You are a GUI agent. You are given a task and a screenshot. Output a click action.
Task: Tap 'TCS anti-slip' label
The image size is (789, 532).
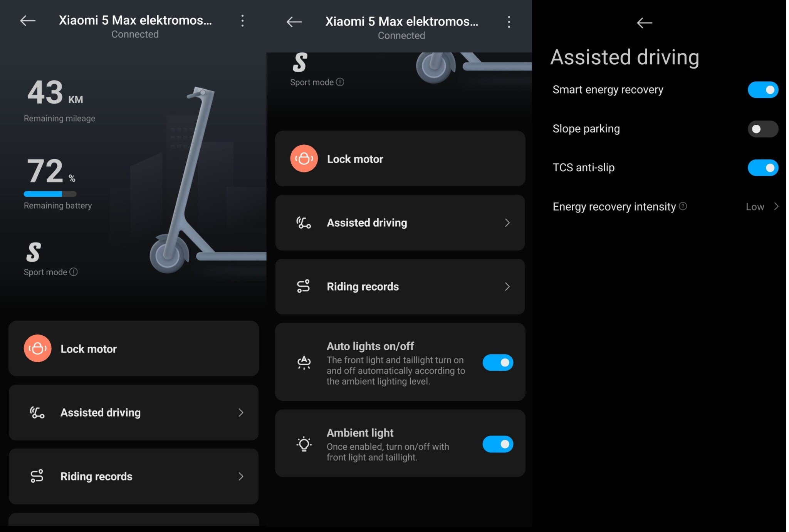(583, 167)
